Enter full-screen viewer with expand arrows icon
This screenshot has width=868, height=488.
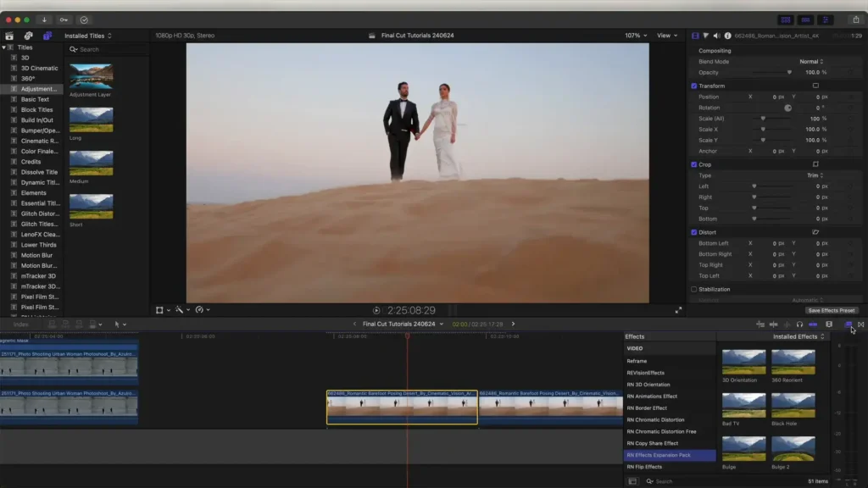(x=678, y=310)
